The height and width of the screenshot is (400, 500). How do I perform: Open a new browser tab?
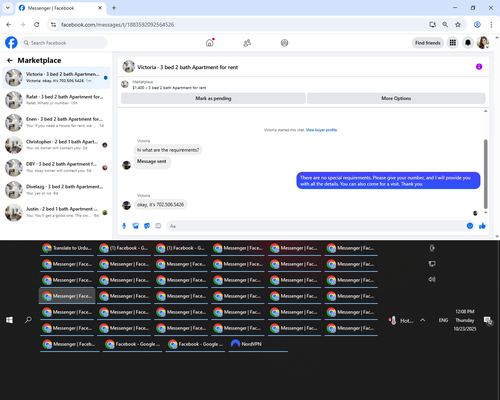tap(114, 8)
